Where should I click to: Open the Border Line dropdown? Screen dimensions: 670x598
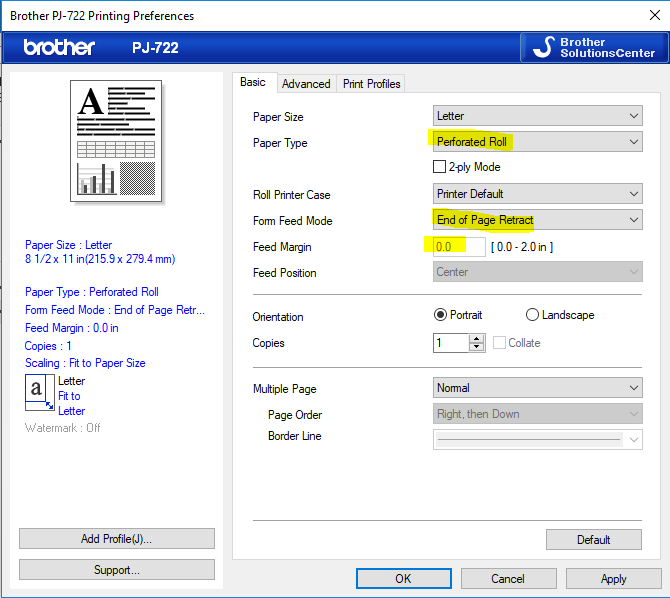pos(538,439)
